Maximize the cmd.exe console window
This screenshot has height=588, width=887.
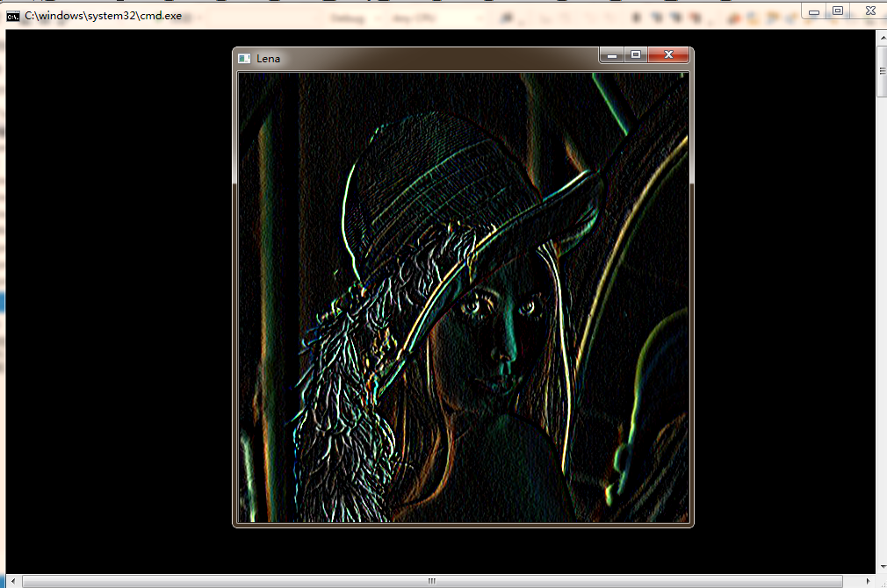(x=839, y=11)
